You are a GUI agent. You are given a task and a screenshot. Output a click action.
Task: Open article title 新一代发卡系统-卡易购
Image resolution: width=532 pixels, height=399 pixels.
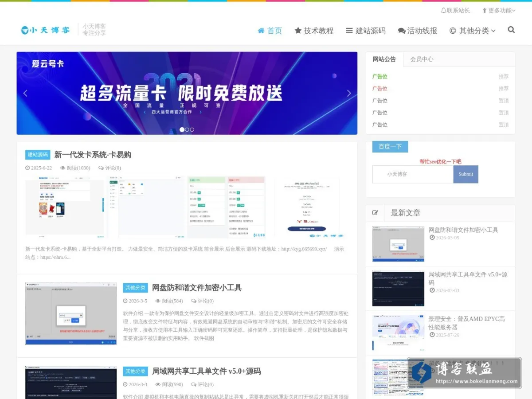click(93, 155)
